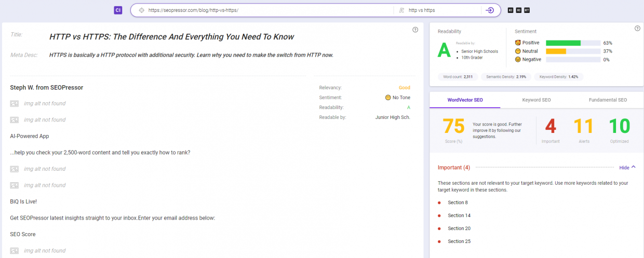Viewport: 644px width, 258px height.
Task: Click the Relevancy 'Good' value
Action: [405, 88]
